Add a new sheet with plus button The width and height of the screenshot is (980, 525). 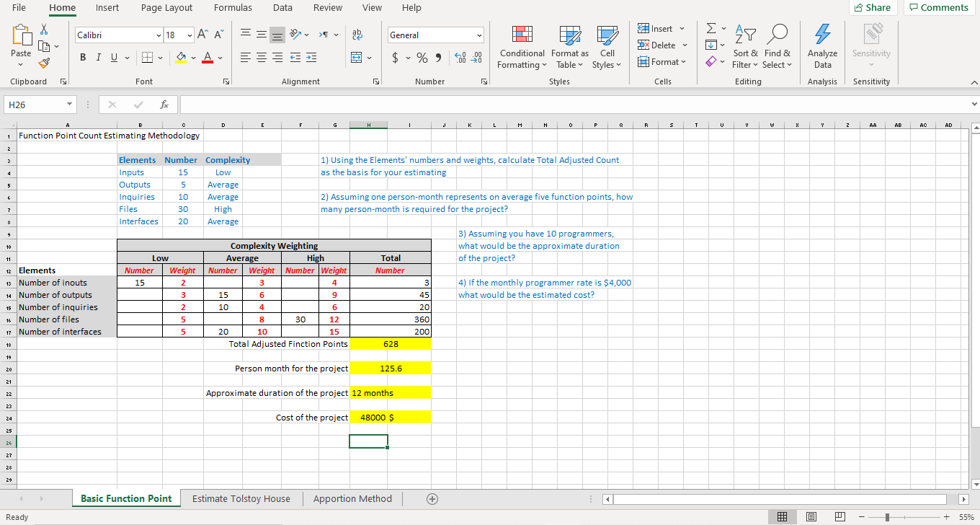click(432, 498)
